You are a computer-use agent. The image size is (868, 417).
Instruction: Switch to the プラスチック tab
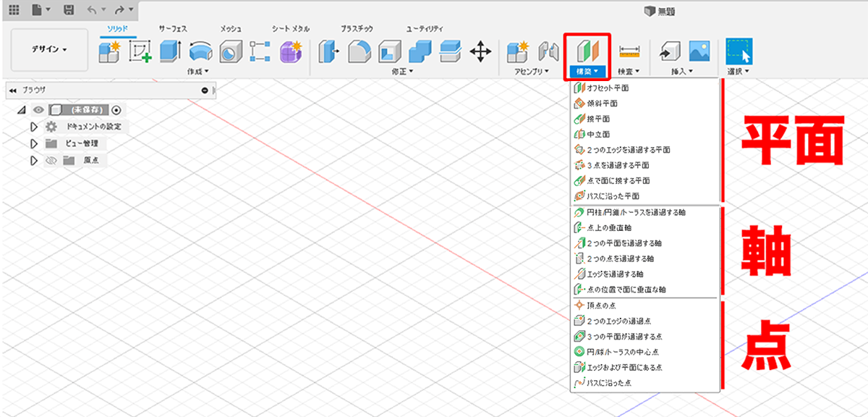[357, 28]
